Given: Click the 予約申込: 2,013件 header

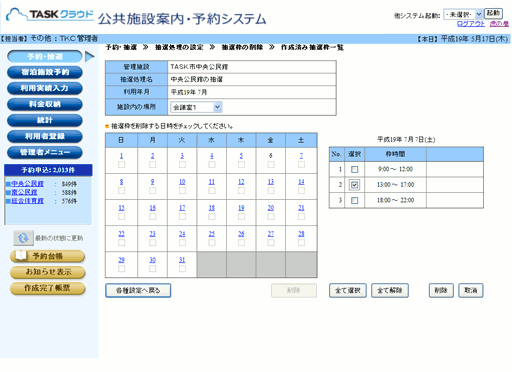Looking at the screenshot, I should [48, 170].
